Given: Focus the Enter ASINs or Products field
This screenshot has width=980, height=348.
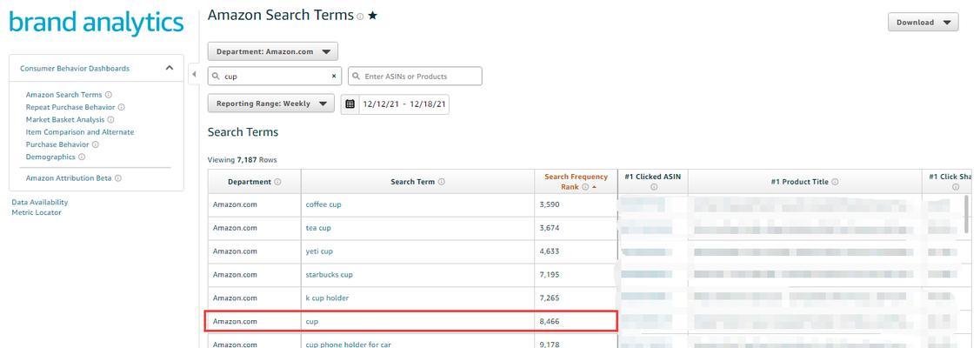Looking at the screenshot, I should (x=415, y=77).
